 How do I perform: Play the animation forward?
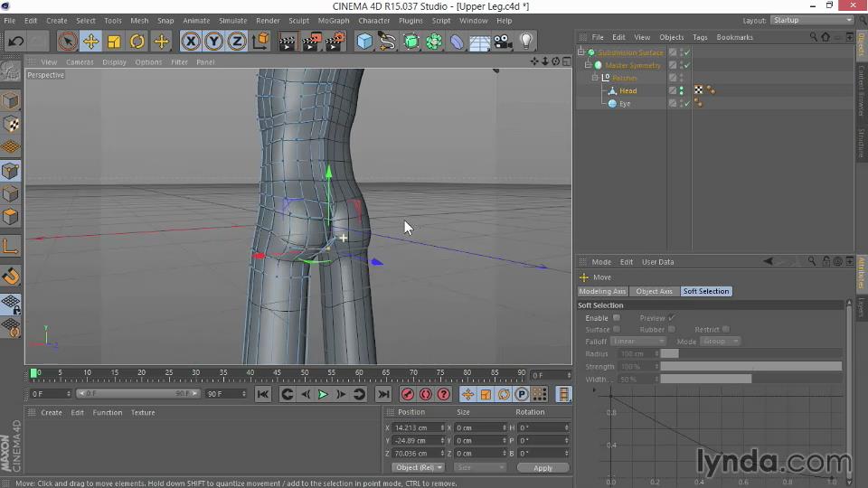323,395
